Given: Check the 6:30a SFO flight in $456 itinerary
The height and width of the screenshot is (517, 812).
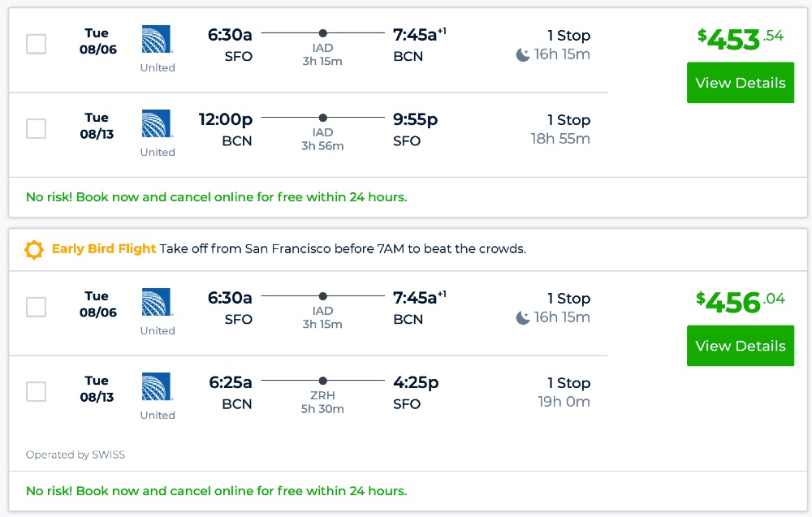Looking at the screenshot, I should [37, 307].
